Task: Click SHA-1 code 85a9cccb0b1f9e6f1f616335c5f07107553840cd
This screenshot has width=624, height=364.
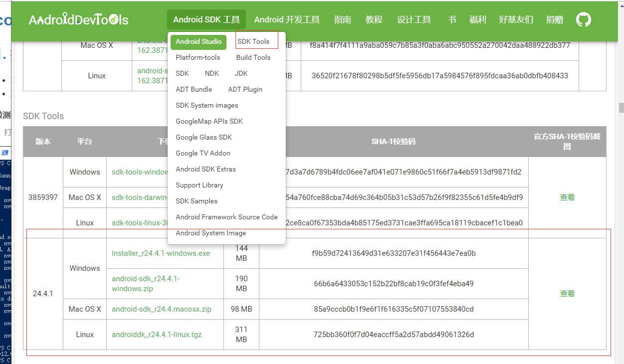Action: (394, 309)
